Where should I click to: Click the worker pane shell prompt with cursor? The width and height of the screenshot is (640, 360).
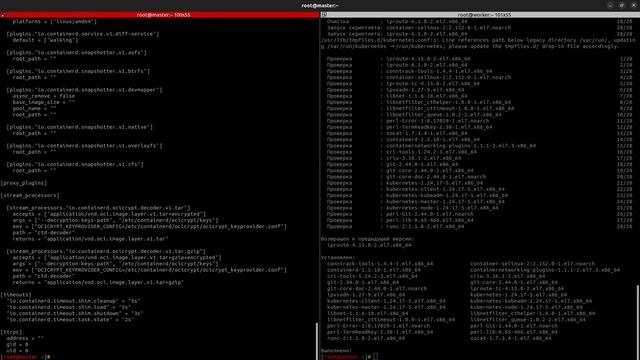point(349,357)
